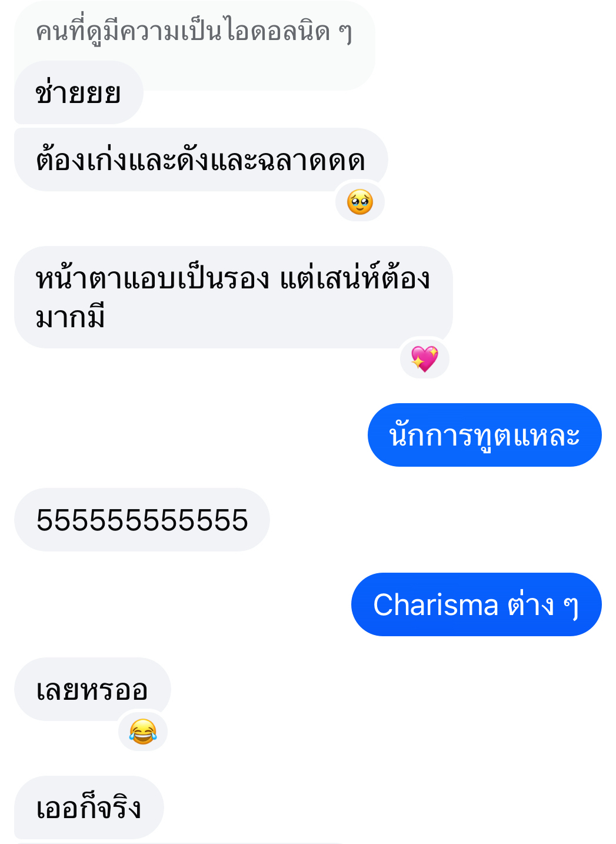The width and height of the screenshot is (616, 844).
Task: Tap the laughing tears emoji reaction
Action: [143, 732]
